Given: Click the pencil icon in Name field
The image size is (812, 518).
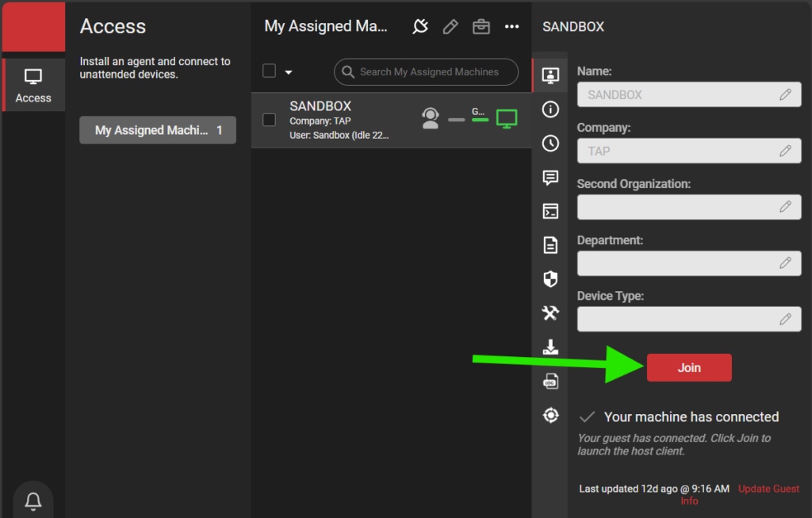Looking at the screenshot, I should 785,94.
